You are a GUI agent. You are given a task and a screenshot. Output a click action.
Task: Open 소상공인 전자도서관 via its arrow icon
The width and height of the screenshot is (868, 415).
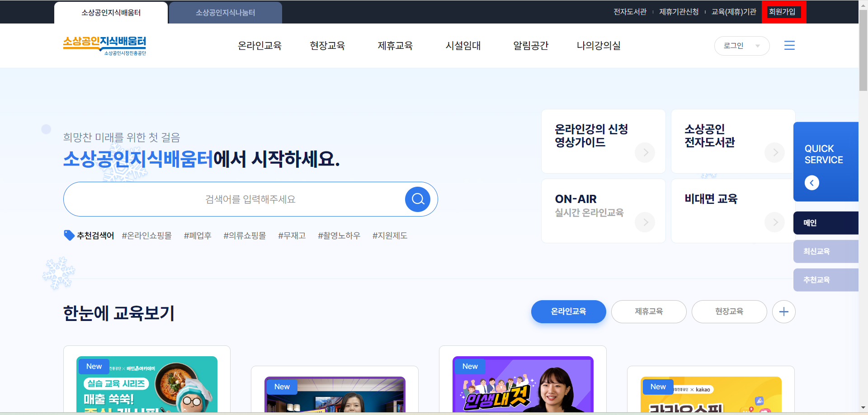(774, 152)
